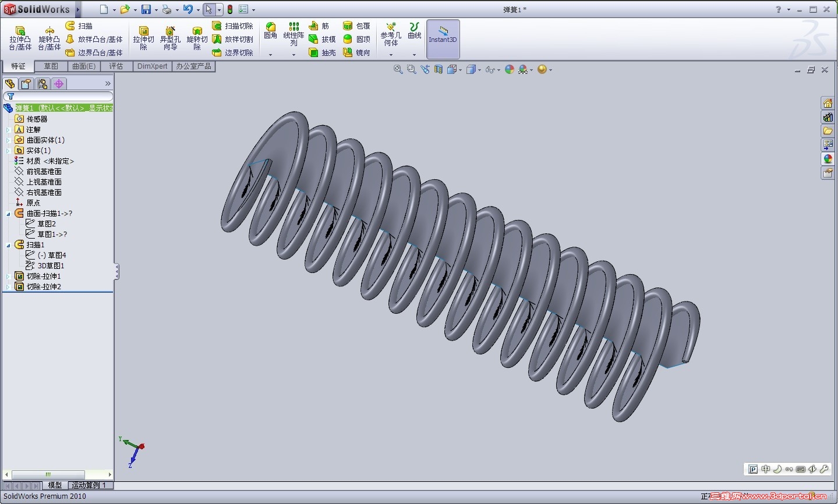
Task: Open the 异型孔向导 hole wizard
Action: coord(170,38)
